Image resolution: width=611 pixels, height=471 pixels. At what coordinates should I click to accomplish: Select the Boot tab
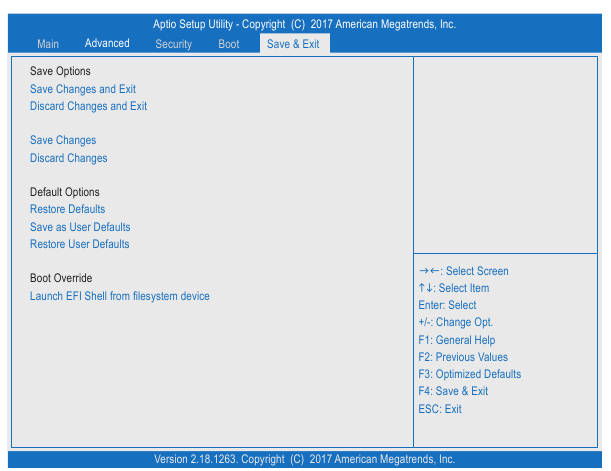(x=229, y=44)
